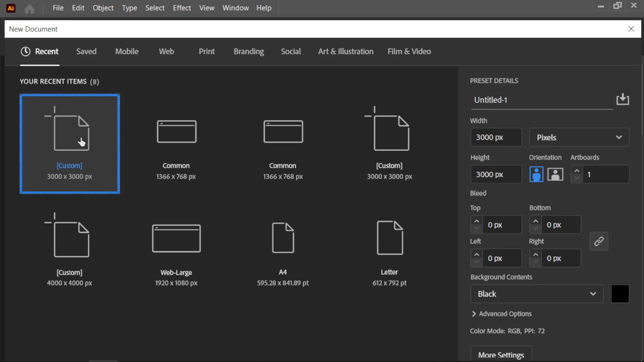Select the A4 document preset
644x362 pixels.
pyautogui.click(x=283, y=250)
